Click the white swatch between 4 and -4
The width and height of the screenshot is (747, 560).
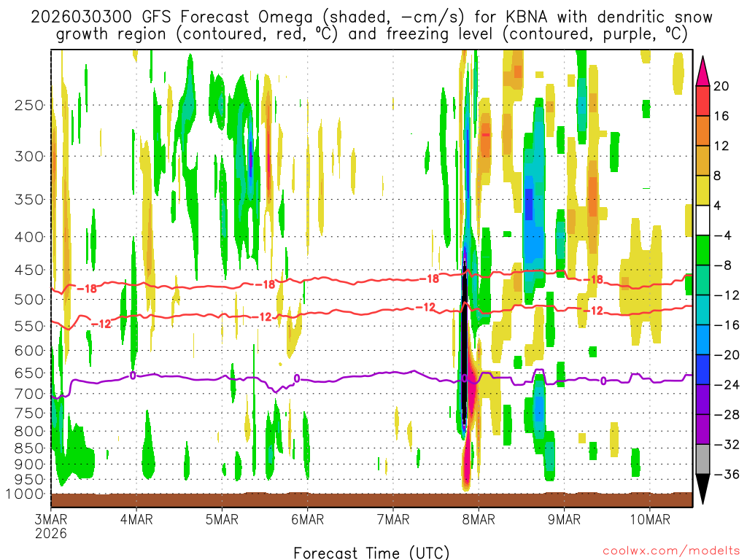pos(703,220)
